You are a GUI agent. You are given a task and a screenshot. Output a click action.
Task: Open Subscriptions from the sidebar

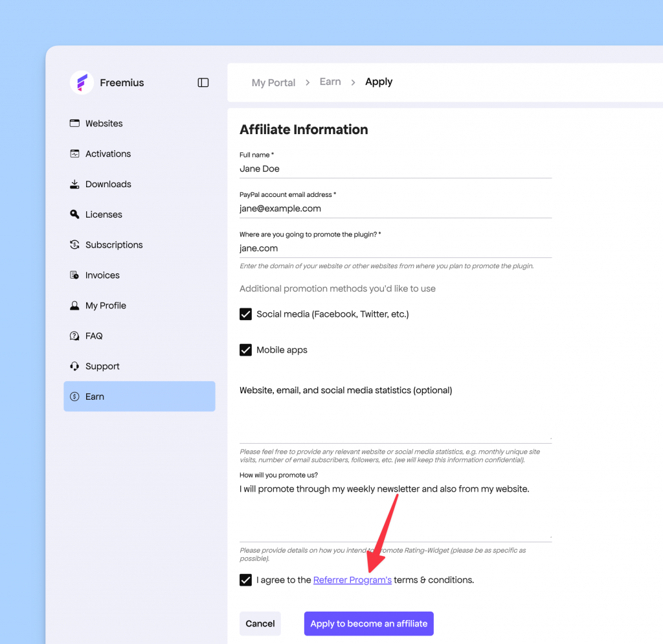139,244
